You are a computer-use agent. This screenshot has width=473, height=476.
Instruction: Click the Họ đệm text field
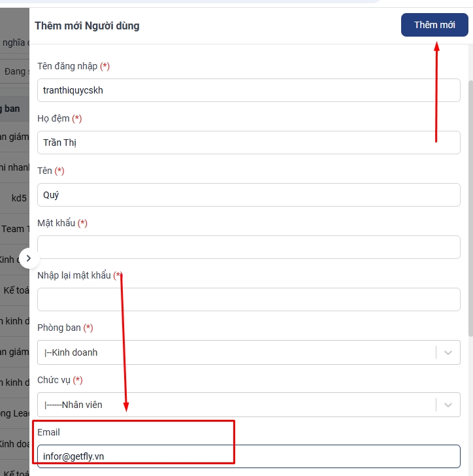(248, 143)
